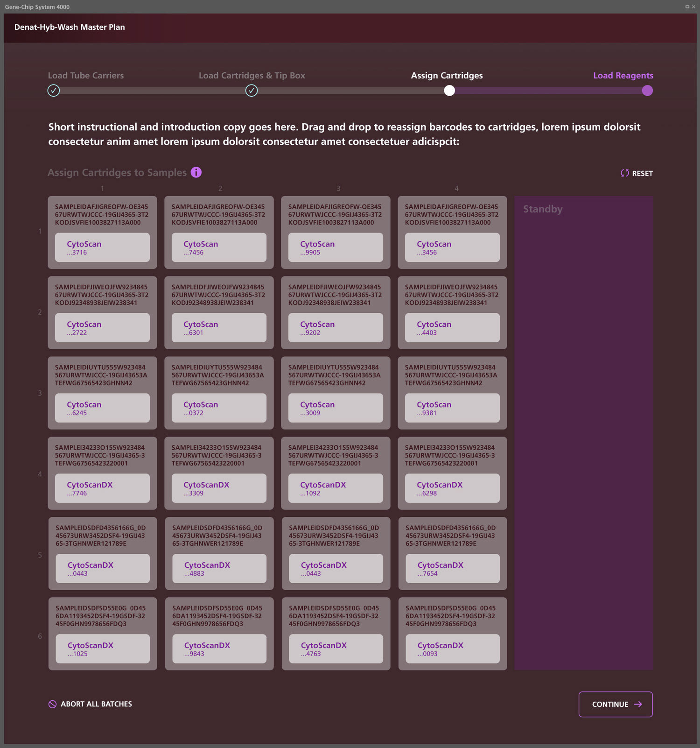The width and height of the screenshot is (700, 748).
Task: Click the CONTINUE button
Action: point(616,704)
